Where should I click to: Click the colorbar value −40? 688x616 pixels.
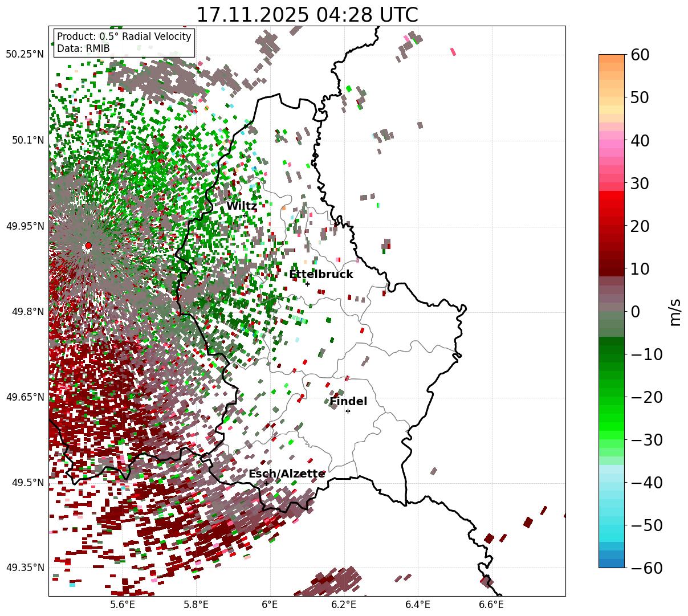[646, 483]
